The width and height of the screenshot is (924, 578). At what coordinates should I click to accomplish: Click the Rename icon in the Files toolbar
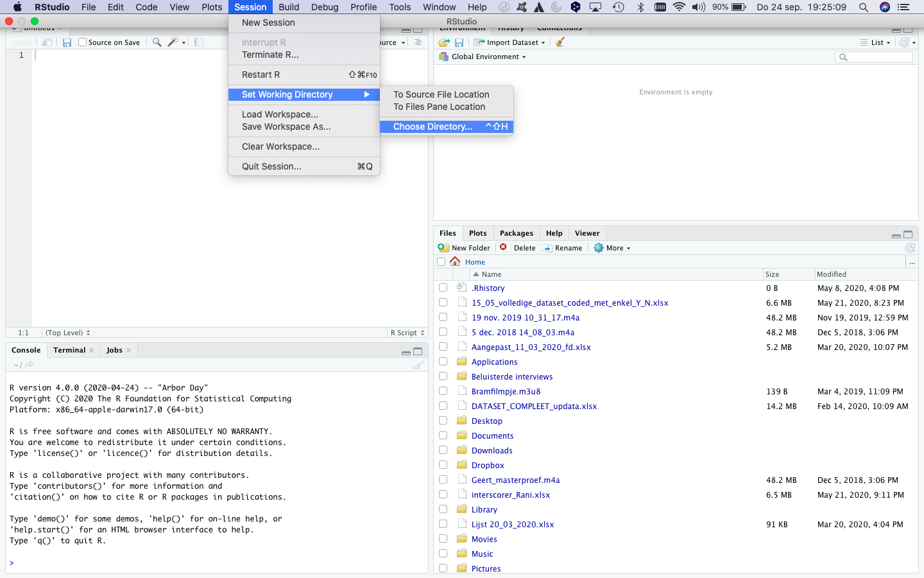coord(547,248)
